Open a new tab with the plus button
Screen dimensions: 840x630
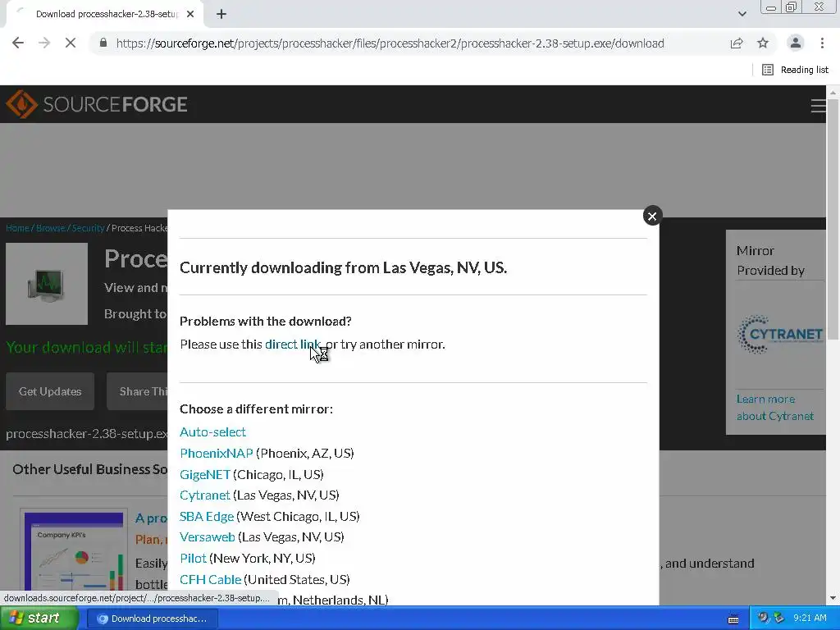click(x=221, y=15)
